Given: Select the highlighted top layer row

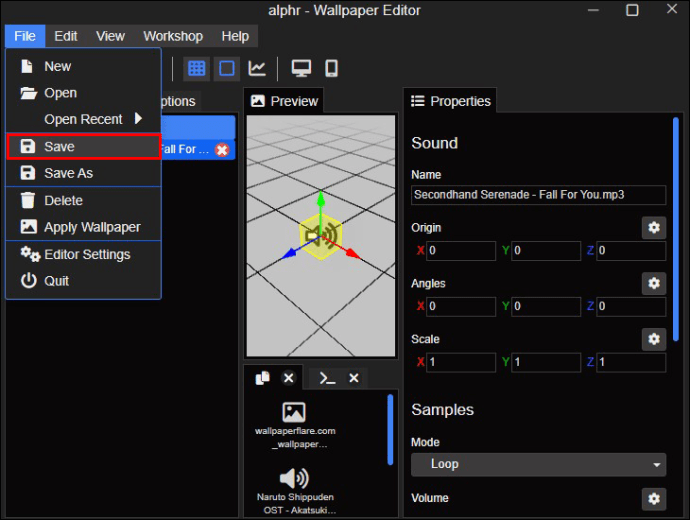Looking at the screenshot, I should tap(198, 128).
